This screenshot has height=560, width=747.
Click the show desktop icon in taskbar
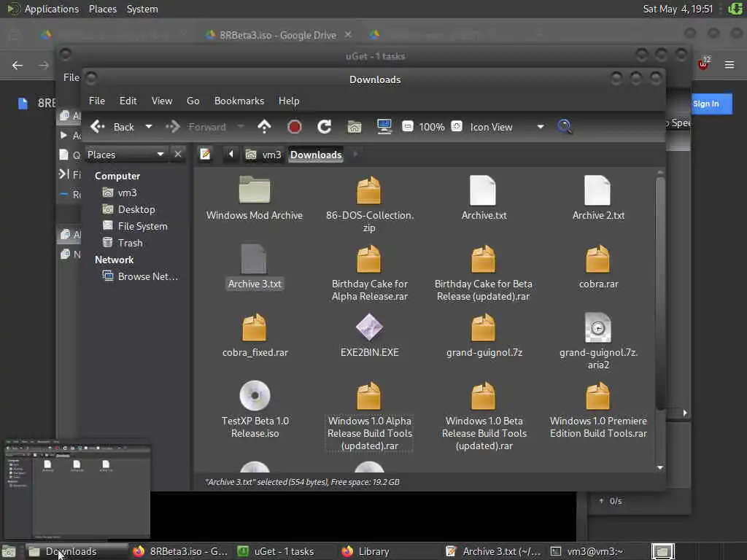(9, 552)
